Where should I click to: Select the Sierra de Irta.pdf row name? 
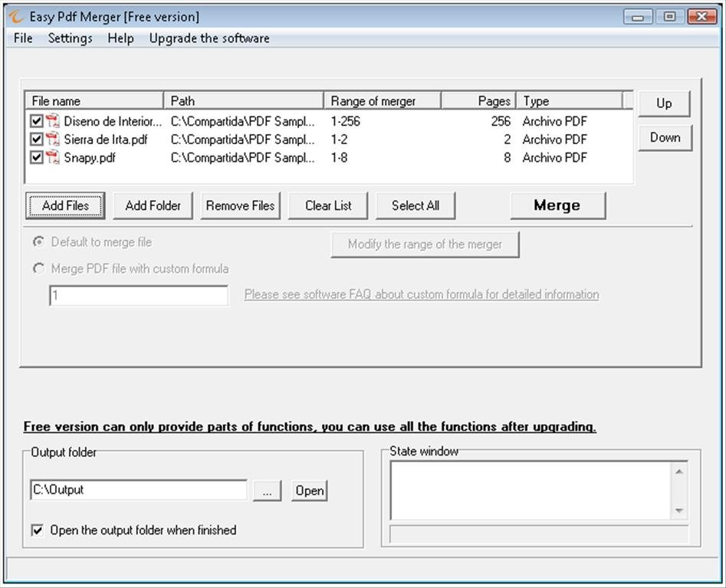click(106, 140)
